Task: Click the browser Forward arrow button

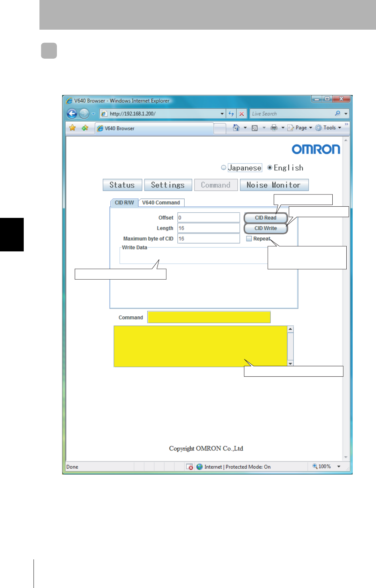Action: 84,113
